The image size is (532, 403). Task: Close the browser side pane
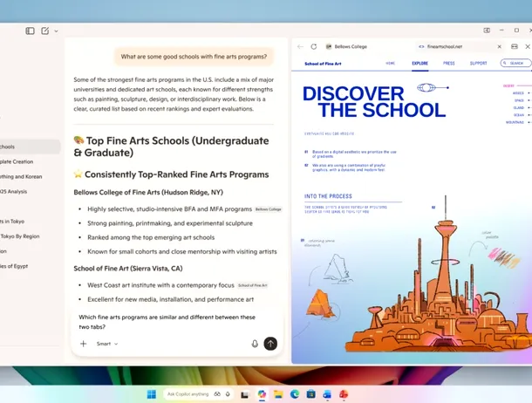[x=528, y=46]
